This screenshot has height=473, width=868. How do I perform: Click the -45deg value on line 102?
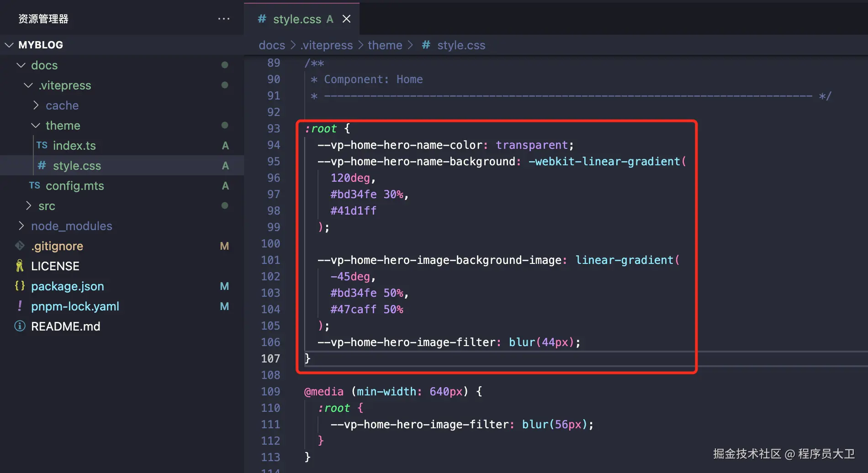click(x=350, y=277)
